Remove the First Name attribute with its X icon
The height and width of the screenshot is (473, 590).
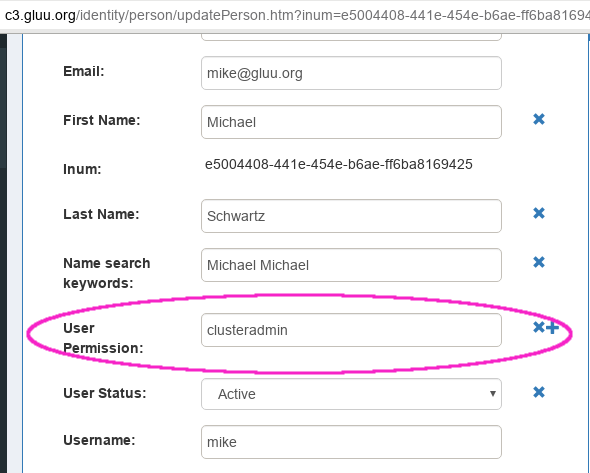click(x=539, y=119)
